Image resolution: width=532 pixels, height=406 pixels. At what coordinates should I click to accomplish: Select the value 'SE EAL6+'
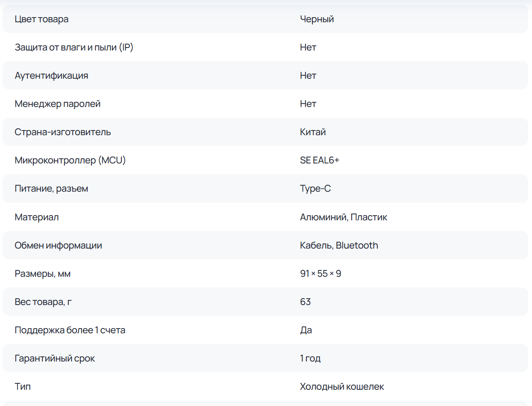(x=320, y=160)
